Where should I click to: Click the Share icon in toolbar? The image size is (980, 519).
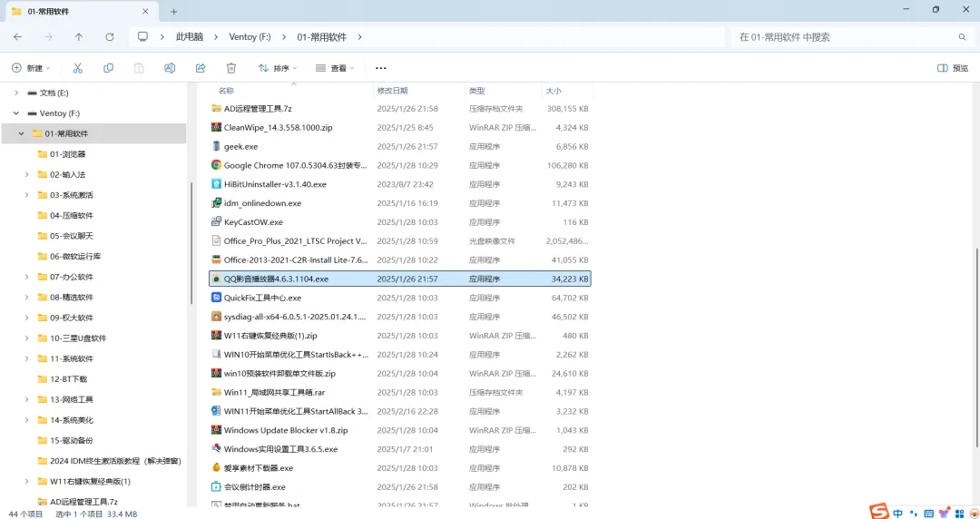(201, 68)
